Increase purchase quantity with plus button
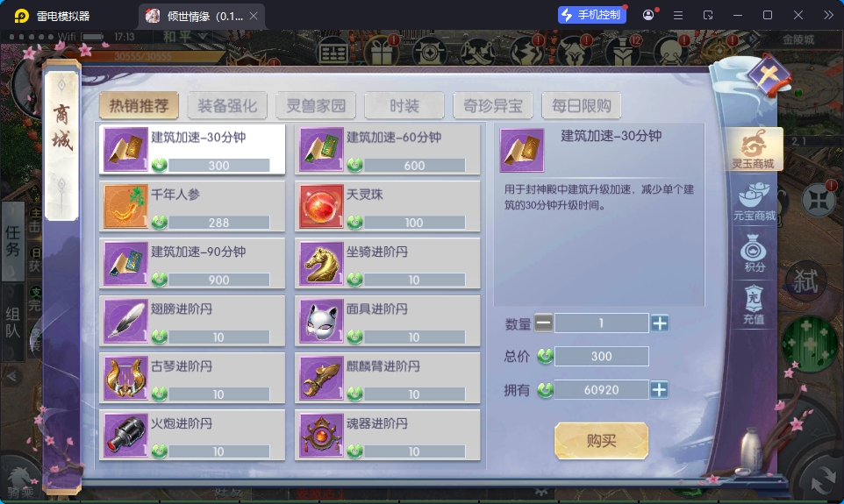Screen dimensions: 844x504 (660, 323)
